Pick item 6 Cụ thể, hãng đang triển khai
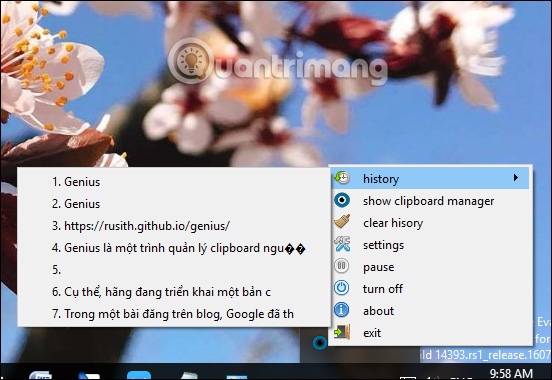Screen dimensions: 552x380 pos(174,292)
